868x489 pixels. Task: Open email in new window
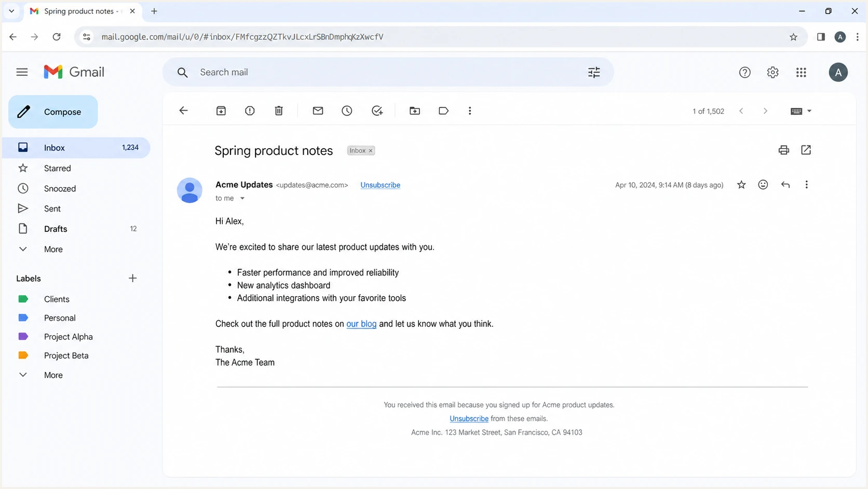tap(806, 150)
